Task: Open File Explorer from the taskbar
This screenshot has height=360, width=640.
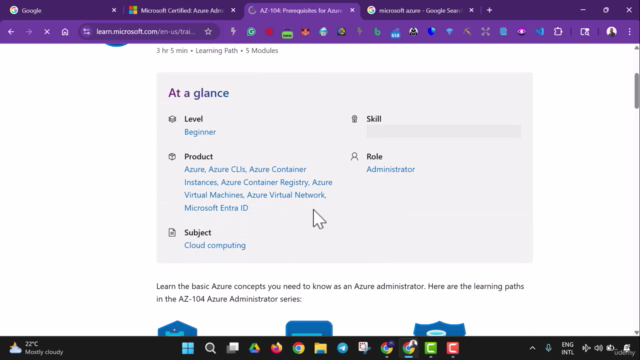Action: click(320, 348)
